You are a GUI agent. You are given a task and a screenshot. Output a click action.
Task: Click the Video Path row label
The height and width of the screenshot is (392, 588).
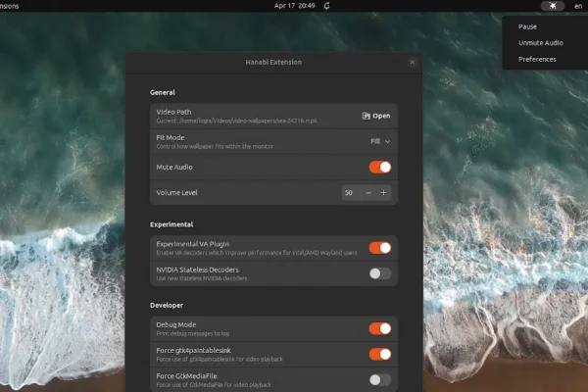tap(173, 112)
